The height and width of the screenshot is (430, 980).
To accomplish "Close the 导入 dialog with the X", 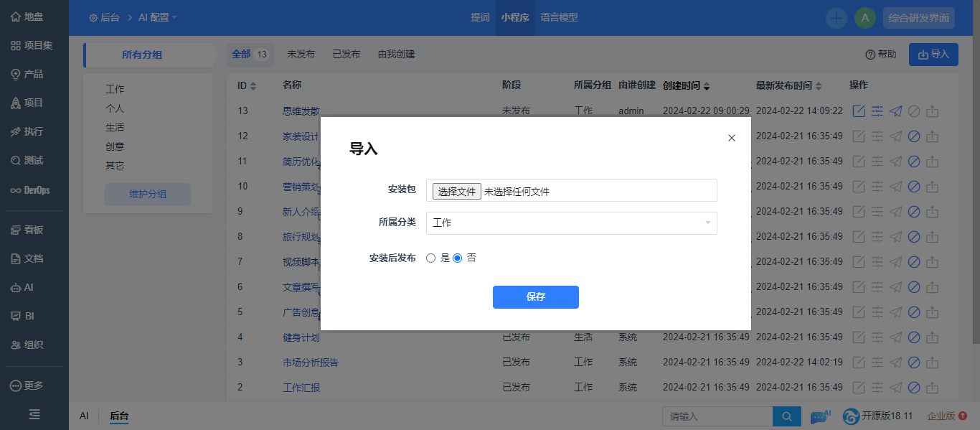I will 732,138.
